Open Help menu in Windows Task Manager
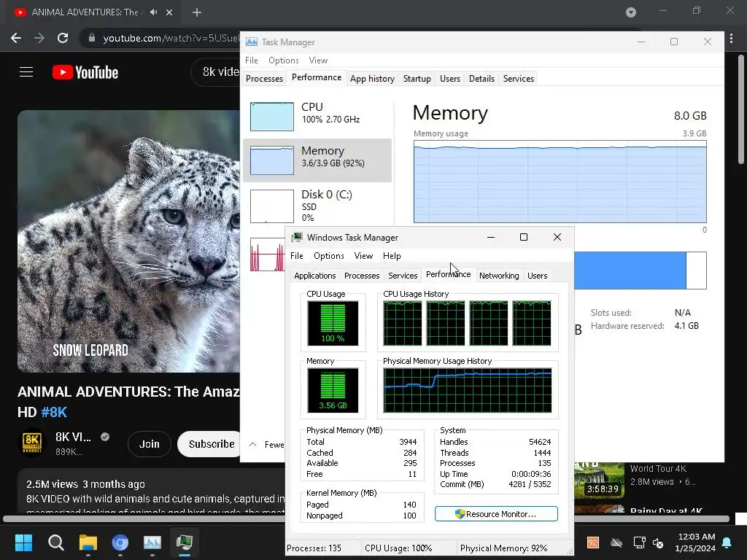The height and width of the screenshot is (560, 747). (392, 256)
